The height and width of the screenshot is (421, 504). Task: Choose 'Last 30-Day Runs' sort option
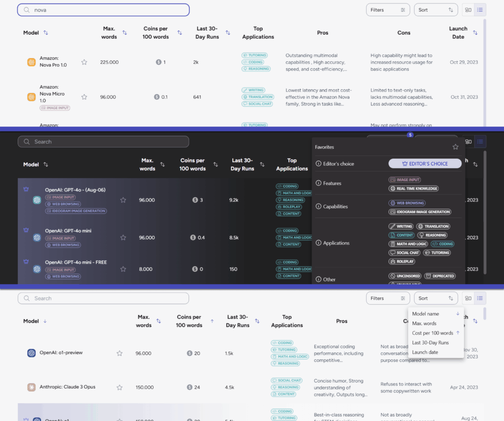tap(436, 343)
